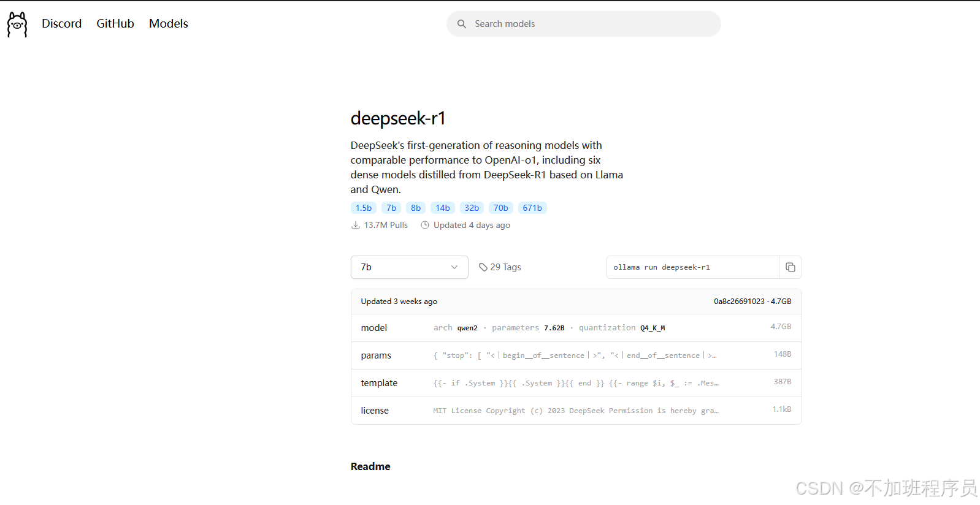Click the download pulls icon
This screenshot has height=505, width=980.
(x=356, y=225)
